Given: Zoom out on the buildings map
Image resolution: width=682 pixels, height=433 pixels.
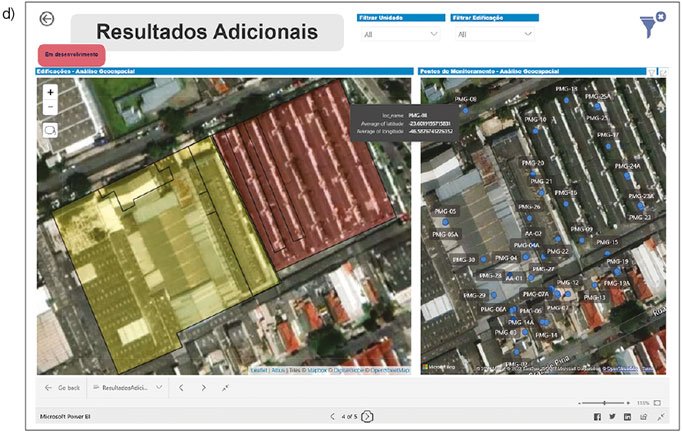Looking at the screenshot, I should click(x=50, y=106).
